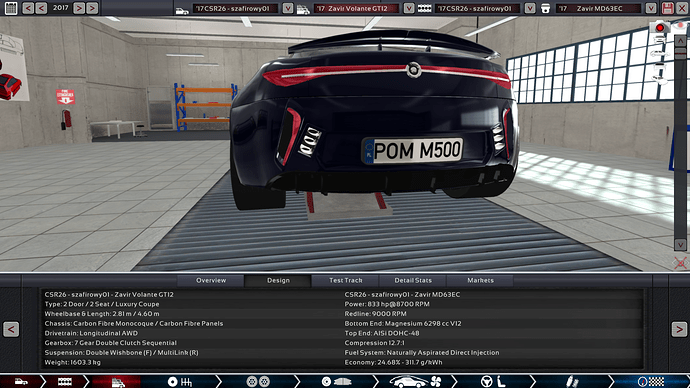This screenshot has height=388, width=690.
Task: Open the suspension spring design step
Action: pos(572,381)
